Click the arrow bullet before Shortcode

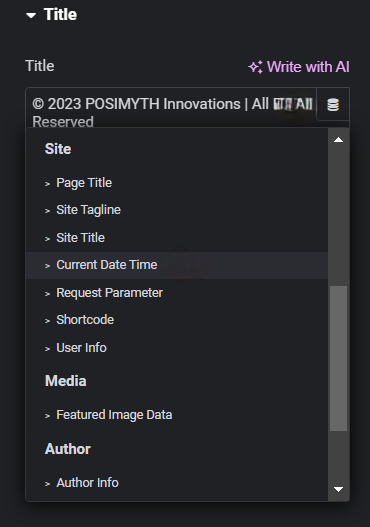click(47, 321)
